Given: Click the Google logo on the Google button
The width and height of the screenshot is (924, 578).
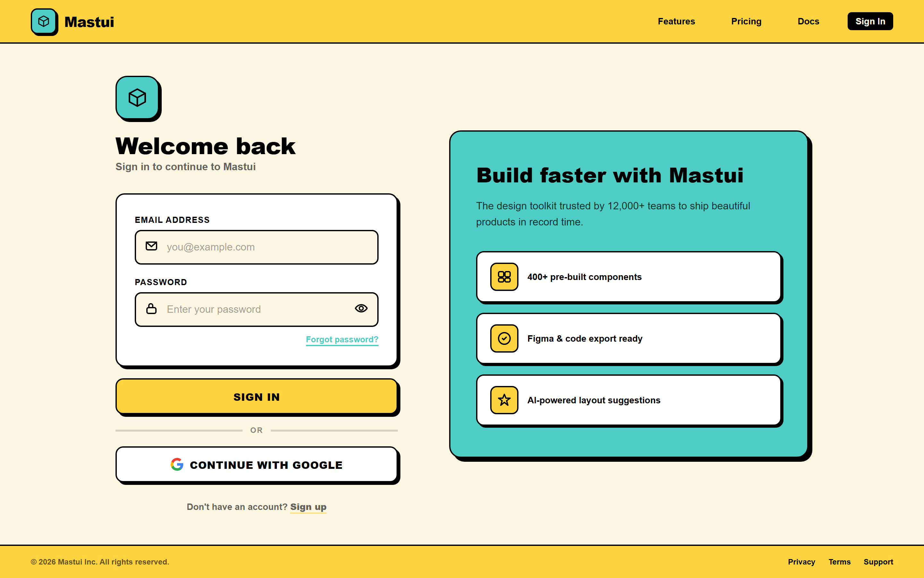Looking at the screenshot, I should click(x=177, y=464).
